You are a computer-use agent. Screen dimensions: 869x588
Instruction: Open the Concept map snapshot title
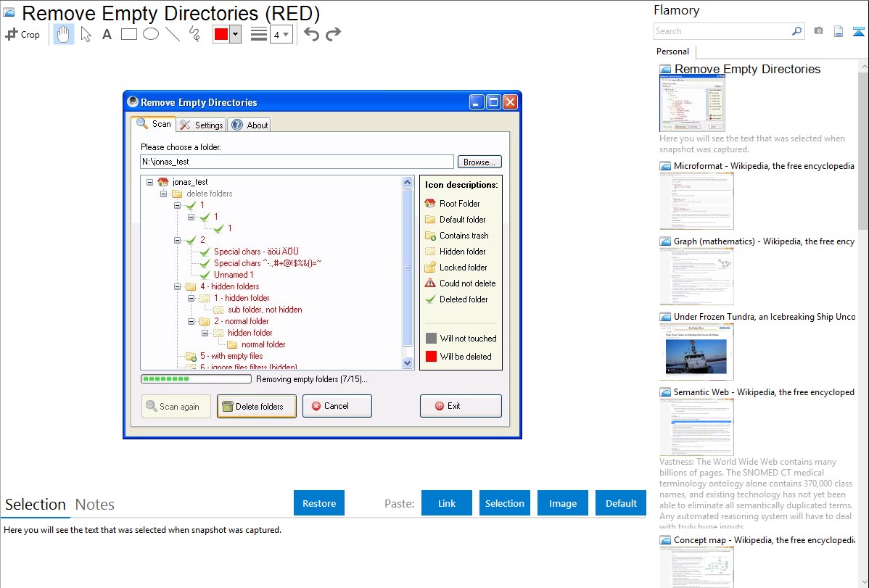pyautogui.click(x=764, y=539)
